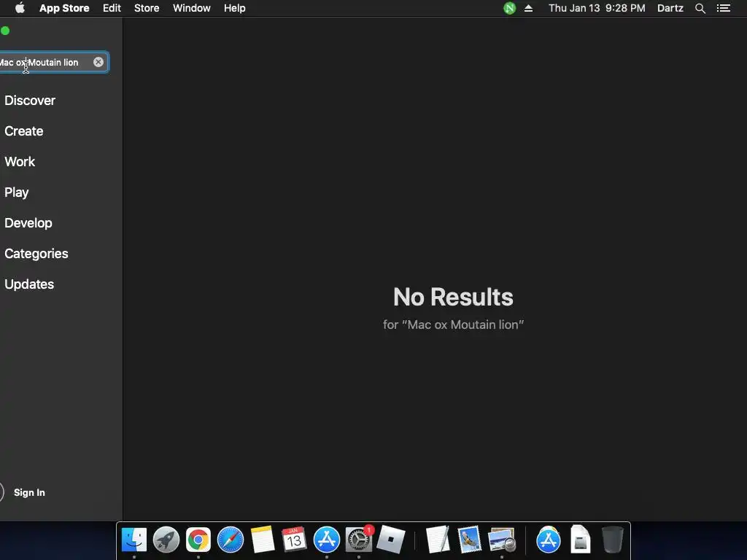The width and height of the screenshot is (747, 560).
Task: Open Notification Center list icon
Action: pos(724,8)
